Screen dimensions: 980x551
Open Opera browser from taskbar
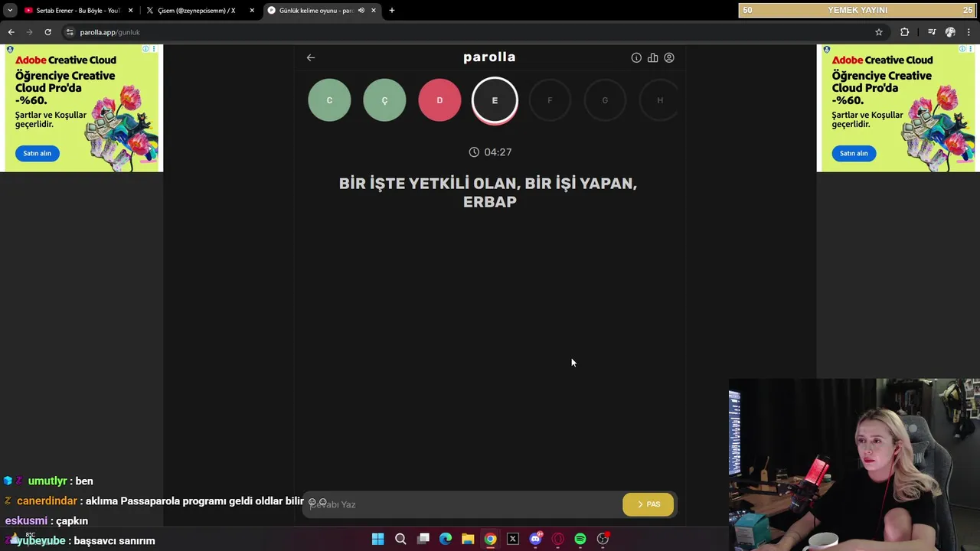pos(558,540)
